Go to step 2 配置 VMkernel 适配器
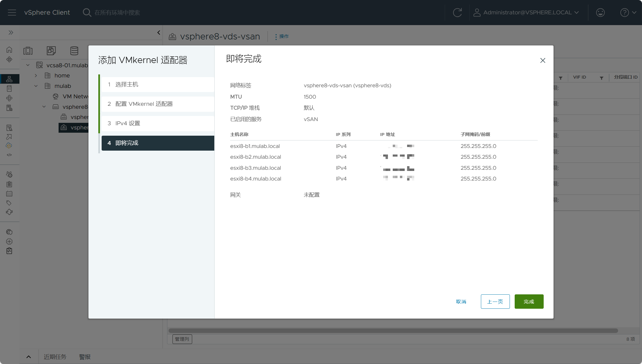This screenshot has width=642, height=364. (x=158, y=104)
